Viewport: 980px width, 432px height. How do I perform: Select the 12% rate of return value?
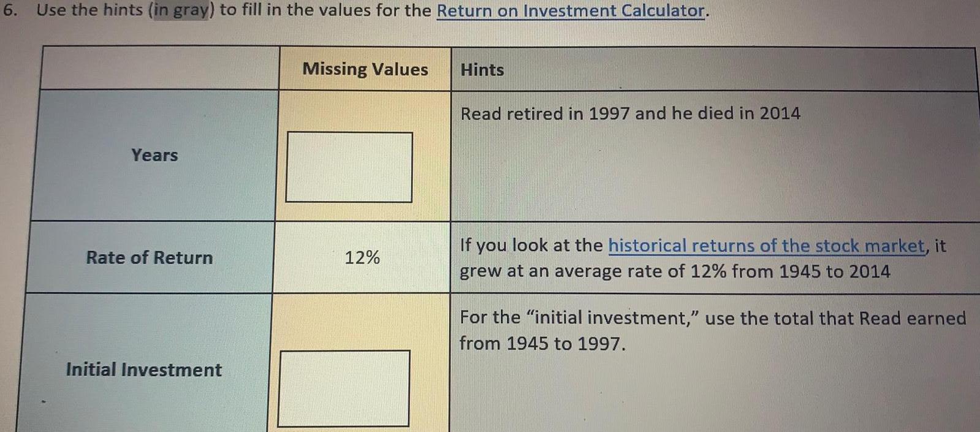pos(362,257)
